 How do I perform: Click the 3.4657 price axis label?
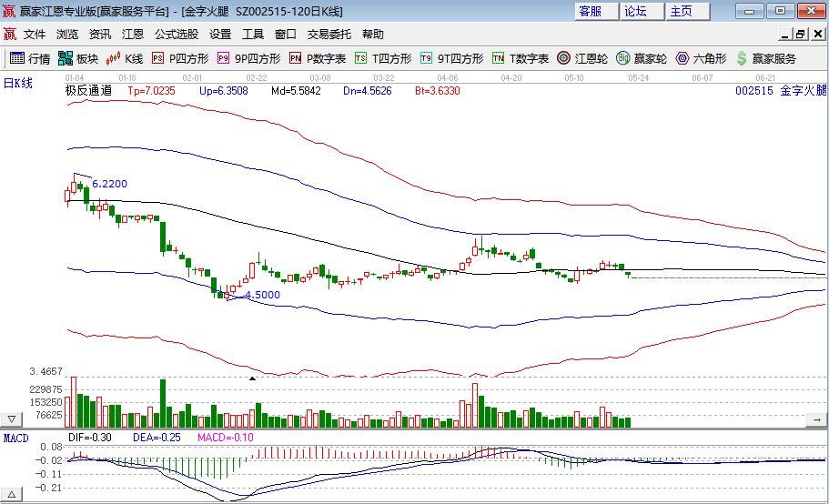(46, 371)
